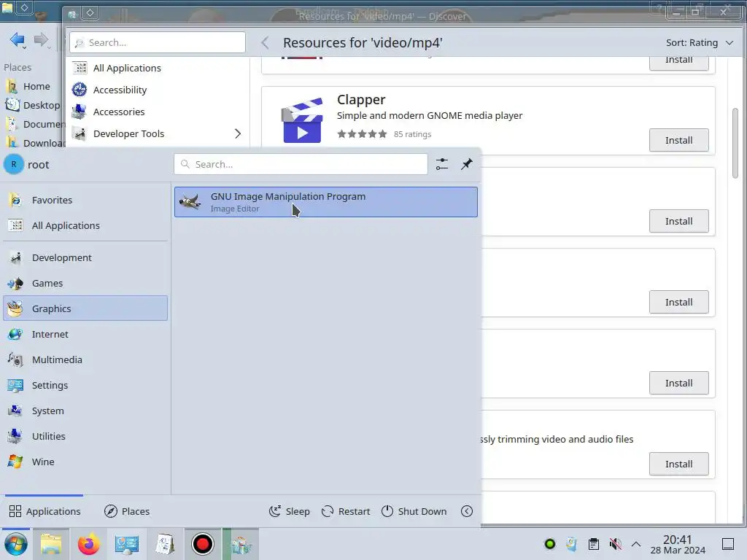Click the green tray status indicator
This screenshot has height=560, width=747.
[550, 544]
